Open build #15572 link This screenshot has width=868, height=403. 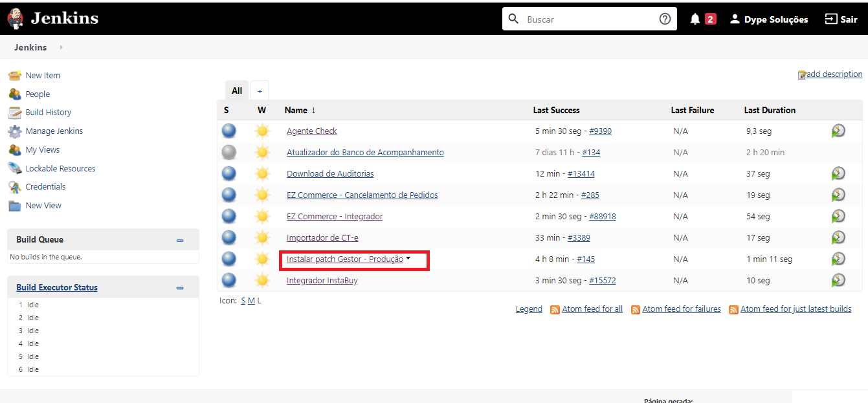coord(603,280)
